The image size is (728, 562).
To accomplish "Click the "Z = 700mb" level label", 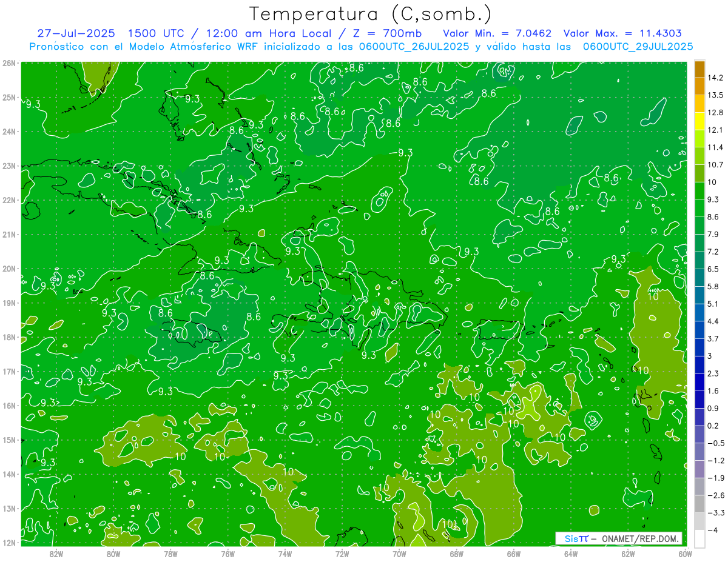I will 386,33.
